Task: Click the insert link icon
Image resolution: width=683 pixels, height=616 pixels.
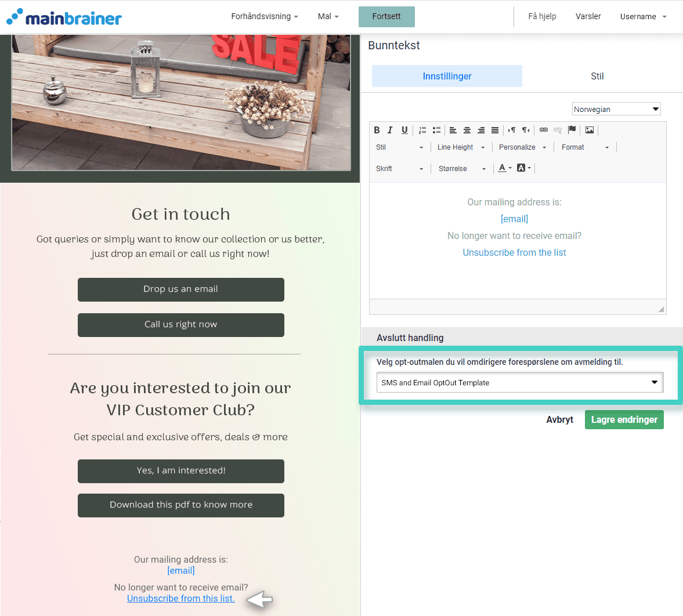Action: [544, 130]
